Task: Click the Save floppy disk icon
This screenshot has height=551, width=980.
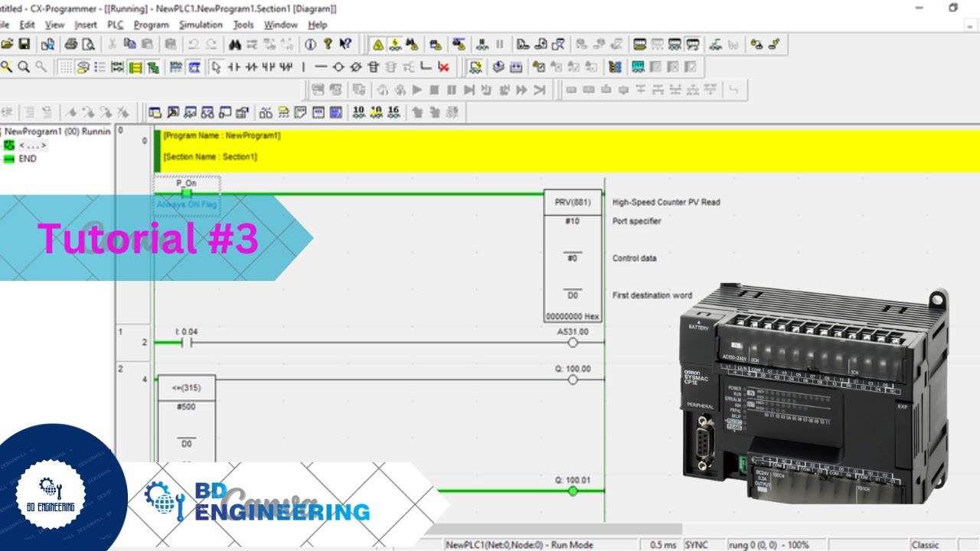Action: [24, 44]
